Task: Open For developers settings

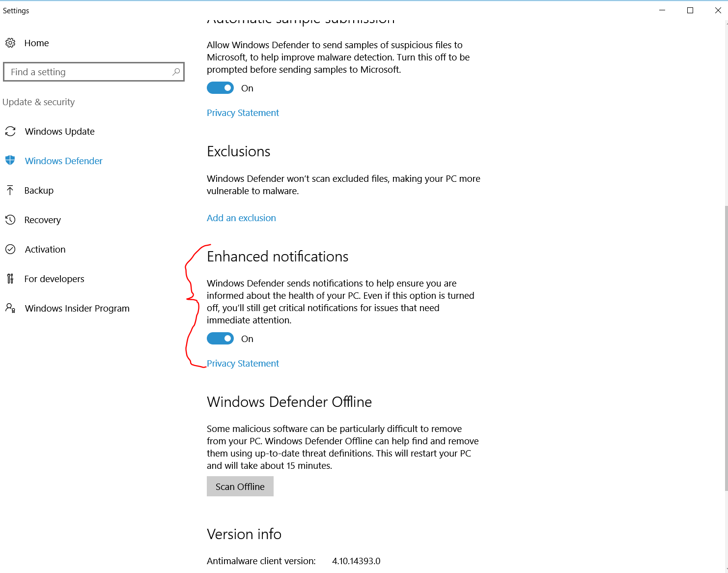Action: click(x=54, y=279)
